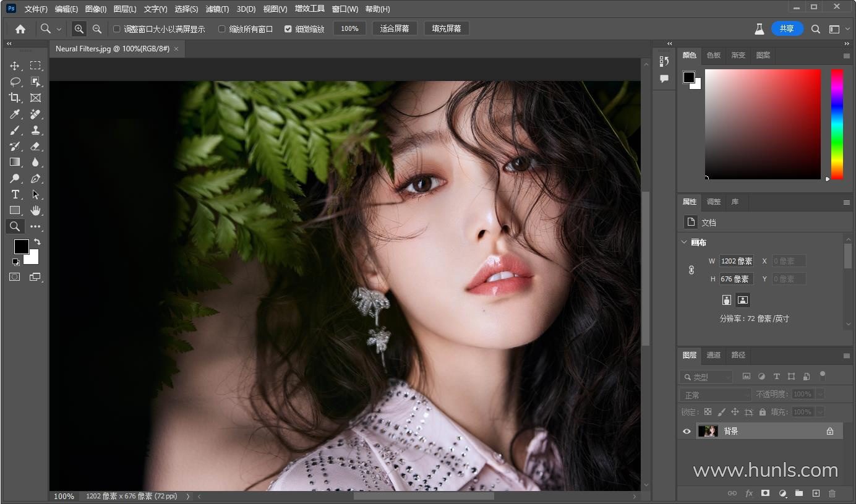Viewport: 856px width, 504px height.
Task: Select the Hand tool
Action: click(x=35, y=210)
